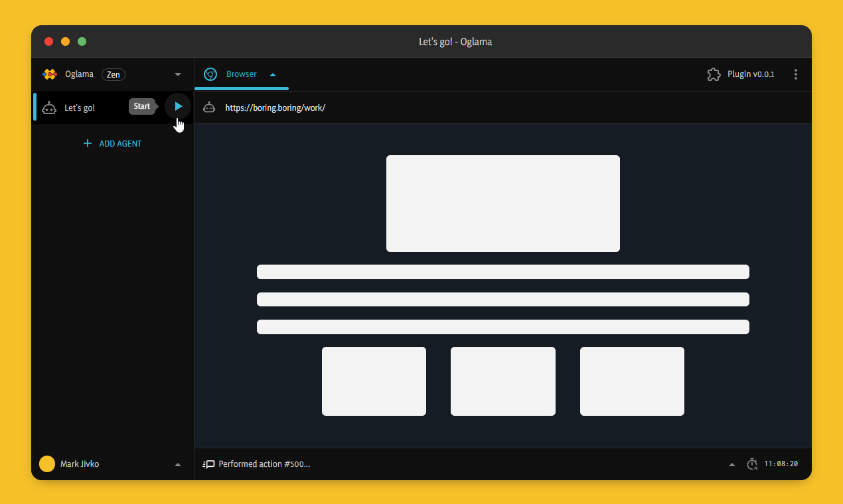Click the Oglama logo icon

click(50, 74)
